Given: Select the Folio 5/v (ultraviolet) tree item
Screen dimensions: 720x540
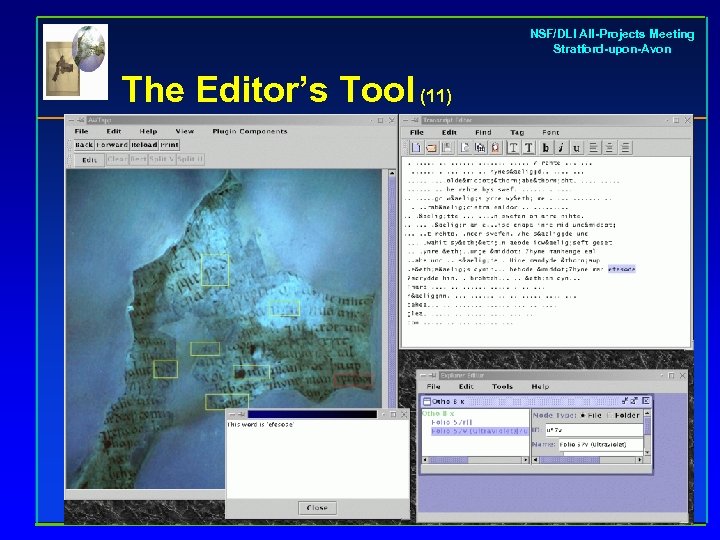Looking at the screenshot, I should click(x=480, y=431).
